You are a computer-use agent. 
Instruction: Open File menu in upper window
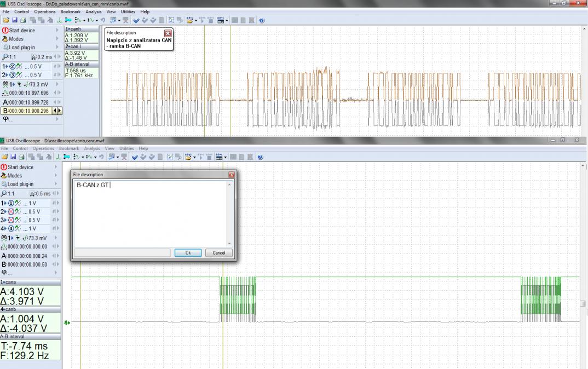coord(6,11)
